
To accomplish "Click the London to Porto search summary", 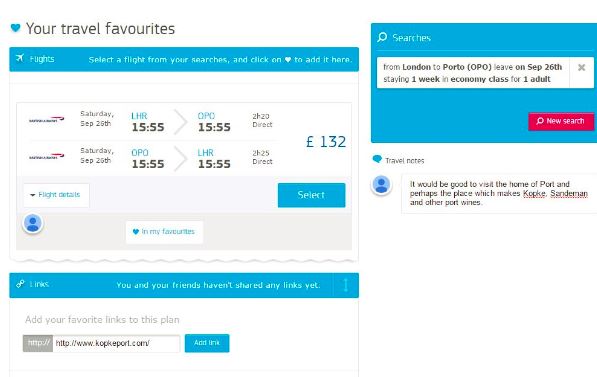I will click(x=472, y=73).
